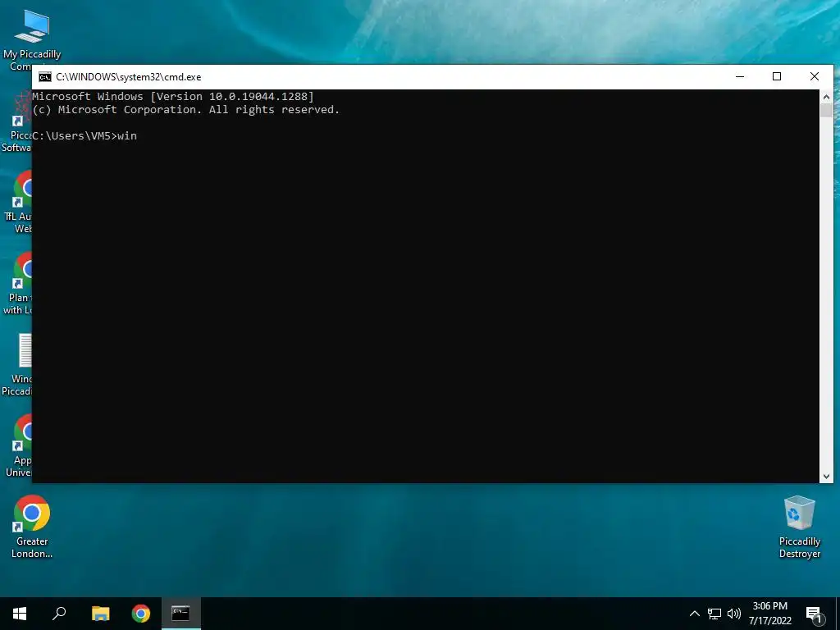
Task: Open the volume speaker tray icon
Action: tap(734, 614)
